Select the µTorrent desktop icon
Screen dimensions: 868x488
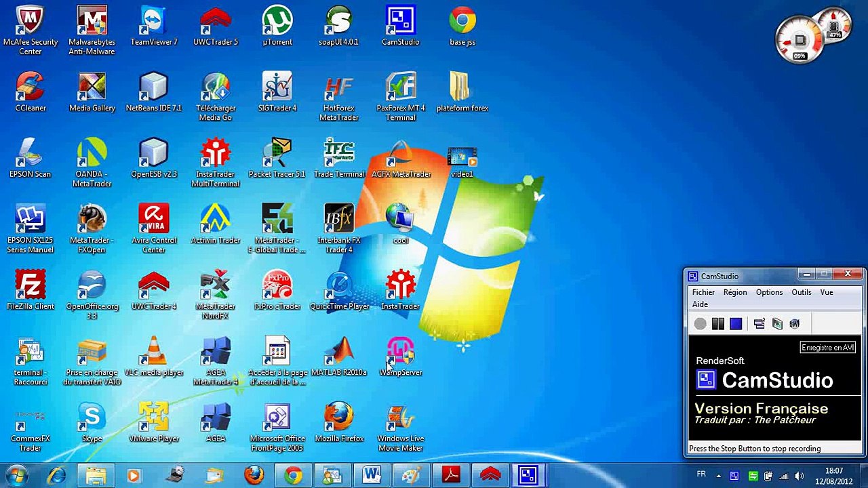(x=277, y=27)
